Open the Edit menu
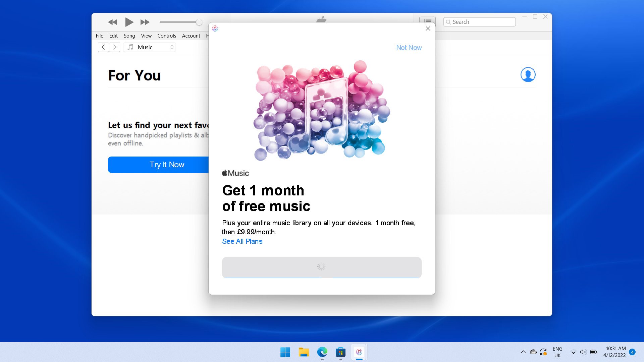 click(x=113, y=36)
